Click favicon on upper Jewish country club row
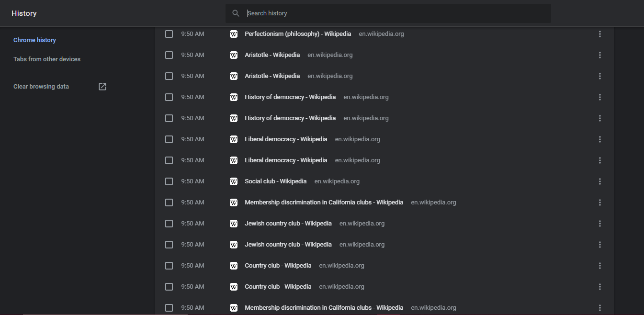Screen dimensions: 644x315 (234, 224)
